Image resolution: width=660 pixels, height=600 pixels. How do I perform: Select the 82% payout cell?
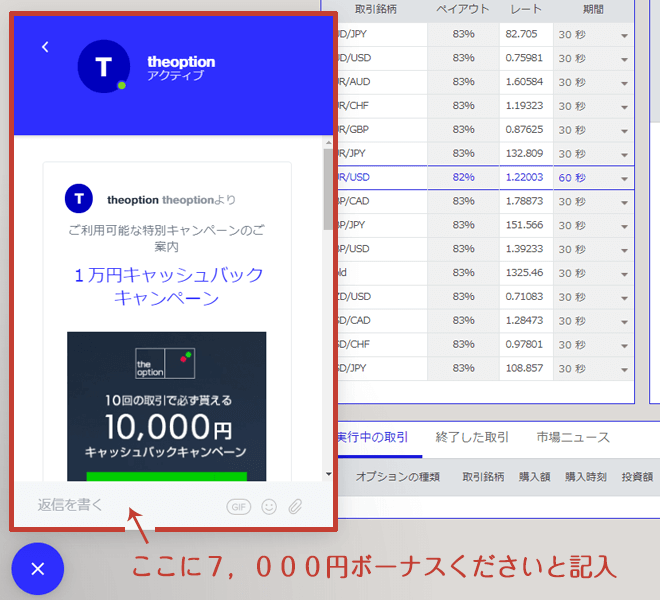coord(463,177)
